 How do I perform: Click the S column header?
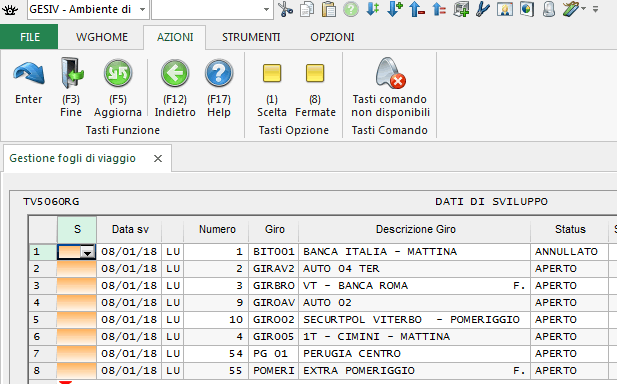[x=77, y=229]
